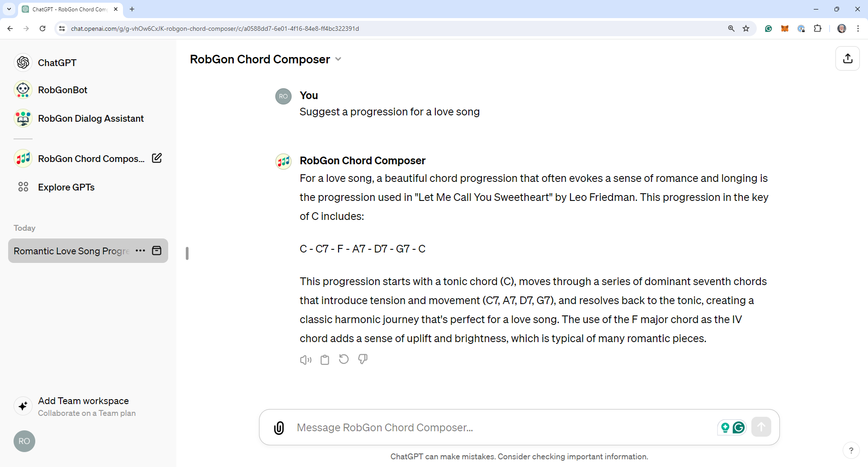Open options for Romantic Love Song chat
The height and width of the screenshot is (467, 868).
click(x=140, y=251)
